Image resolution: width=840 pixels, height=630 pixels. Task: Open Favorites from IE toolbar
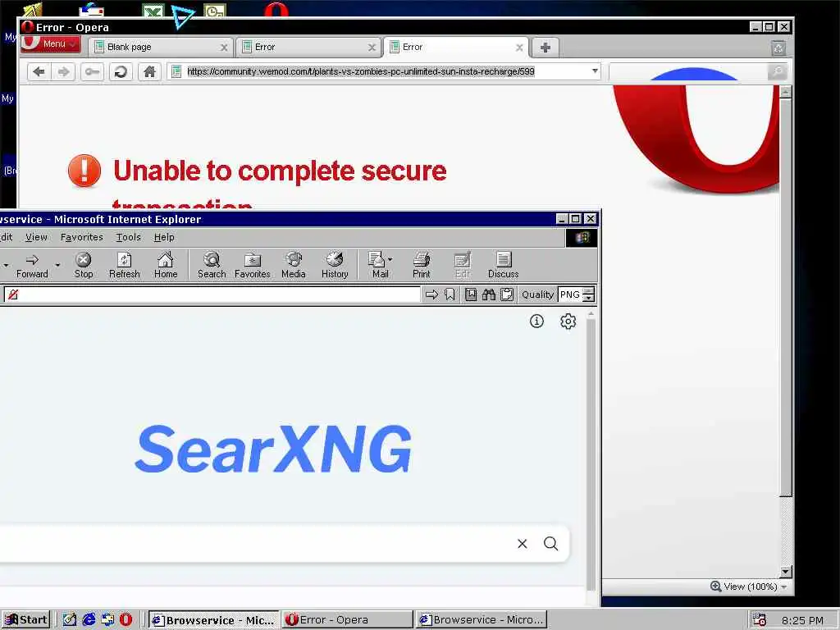click(x=253, y=265)
